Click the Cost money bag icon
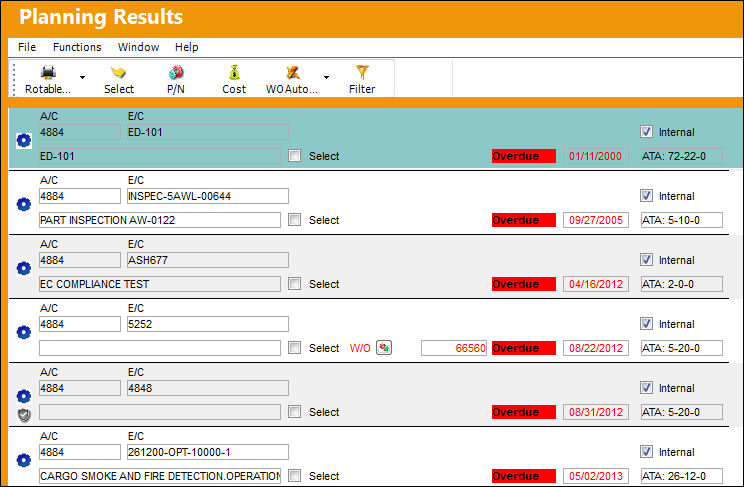The image size is (744, 487). [x=234, y=73]
